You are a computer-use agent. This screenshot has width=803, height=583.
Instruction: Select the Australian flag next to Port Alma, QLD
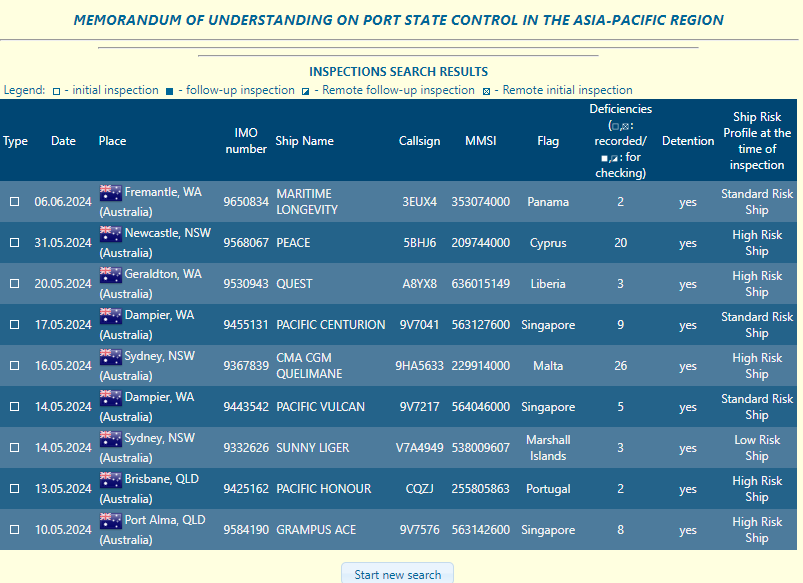coord(111,520)
